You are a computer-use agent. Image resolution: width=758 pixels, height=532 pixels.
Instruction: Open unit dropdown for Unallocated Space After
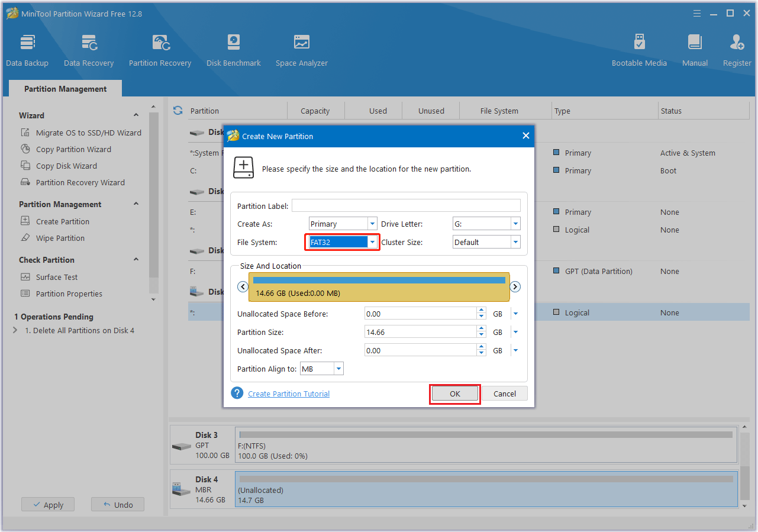[515, 350]
